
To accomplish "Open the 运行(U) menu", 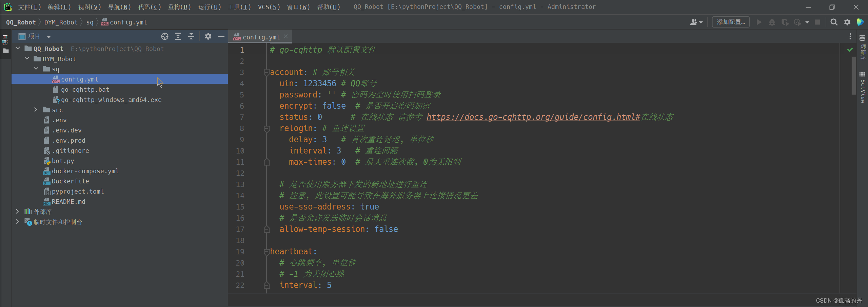I will tap(210, 7).
